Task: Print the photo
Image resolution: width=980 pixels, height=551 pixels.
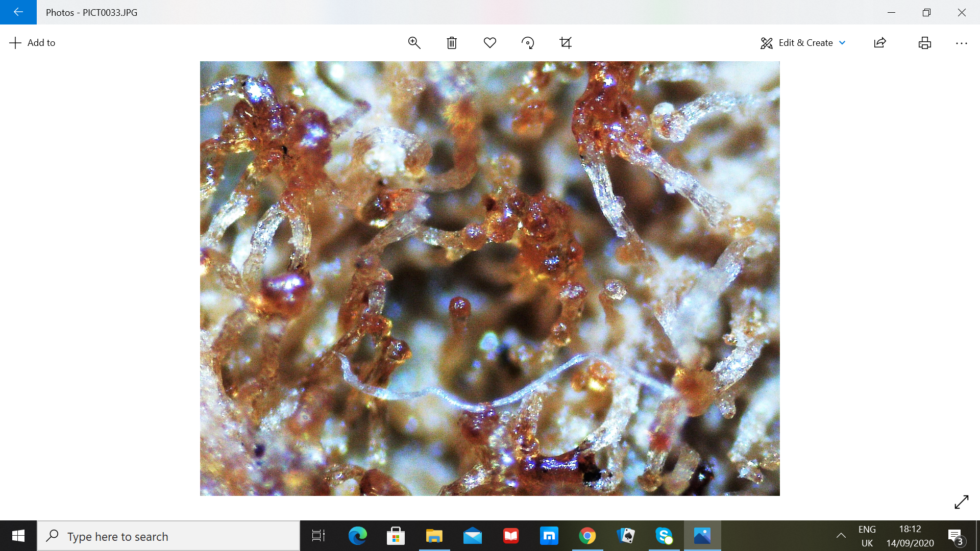Action: pos(925,43)
